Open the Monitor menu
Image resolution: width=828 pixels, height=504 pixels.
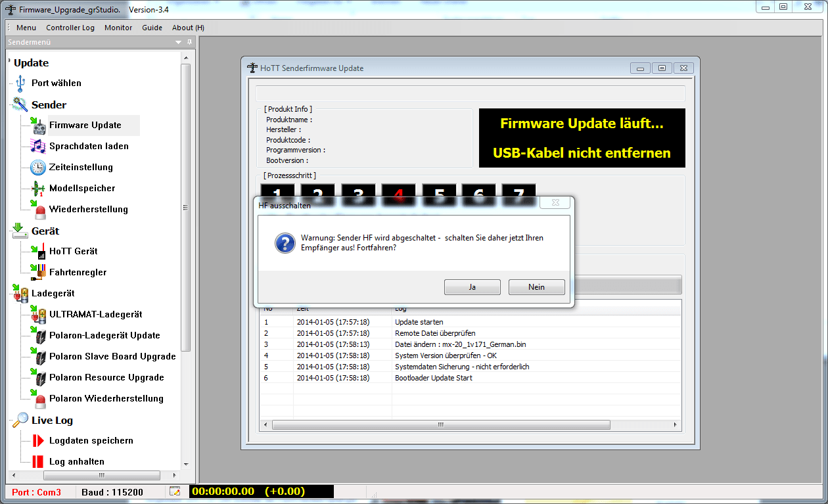[118, 28]
